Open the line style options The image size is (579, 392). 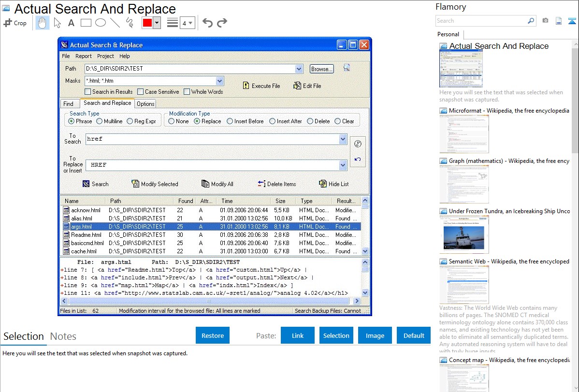173,23
